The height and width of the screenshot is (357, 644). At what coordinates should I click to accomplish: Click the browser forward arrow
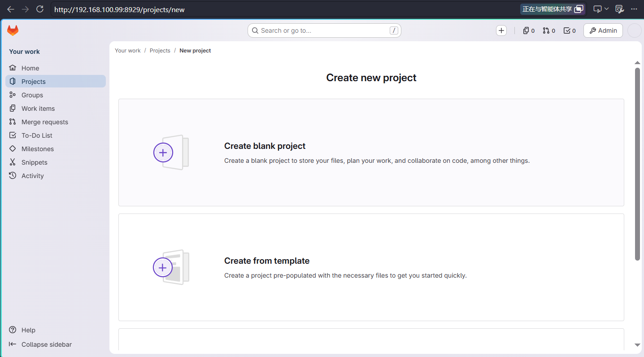pos(26,9)
